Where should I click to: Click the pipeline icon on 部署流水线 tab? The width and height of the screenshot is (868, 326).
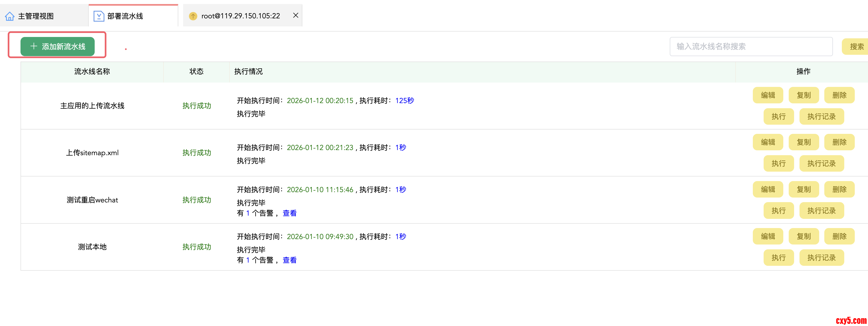[99, 16]
